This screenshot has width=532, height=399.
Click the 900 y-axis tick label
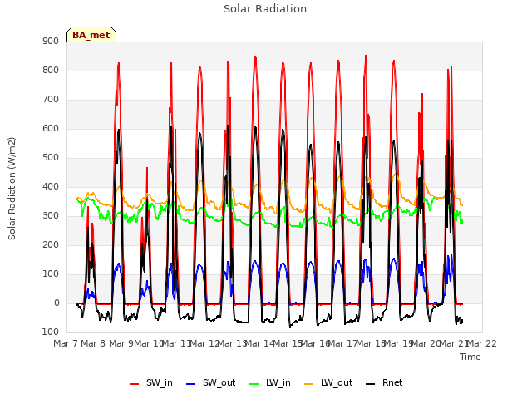[51, 41]
